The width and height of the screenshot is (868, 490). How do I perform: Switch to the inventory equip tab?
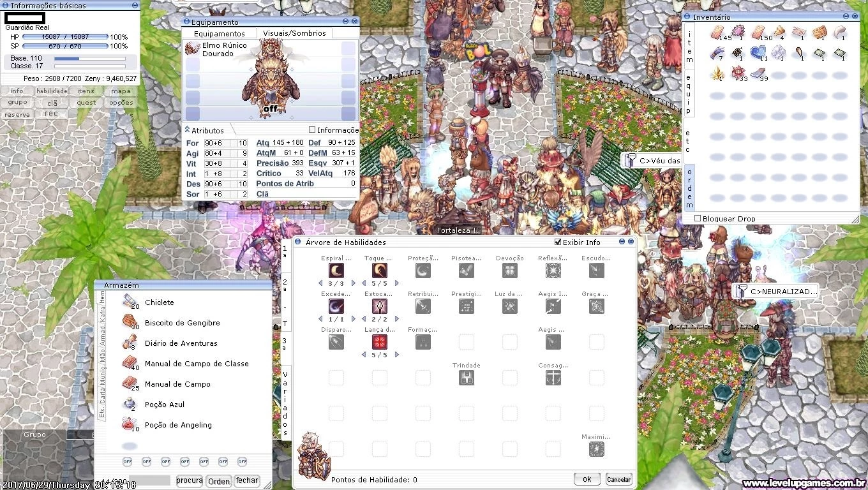point(689,94)
